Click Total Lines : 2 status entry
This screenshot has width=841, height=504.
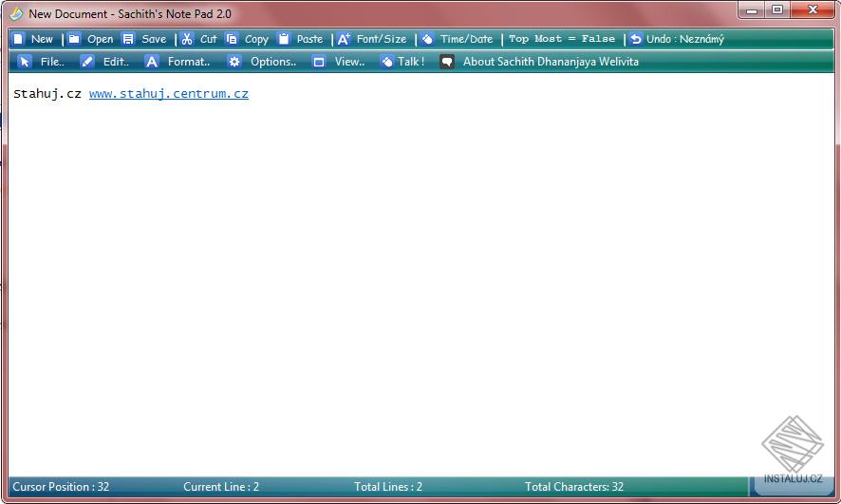(388, 487)
